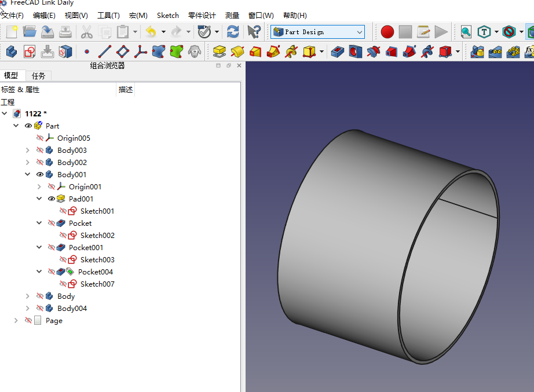Click the Groove tool icon
The width and height of the screenshot is (534, 392).
374,52
